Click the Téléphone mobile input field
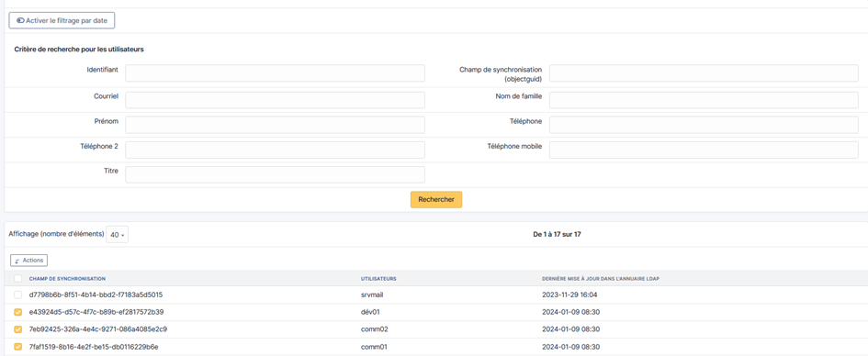Viewport: 868px width, 356px height. tap(704, 150)
